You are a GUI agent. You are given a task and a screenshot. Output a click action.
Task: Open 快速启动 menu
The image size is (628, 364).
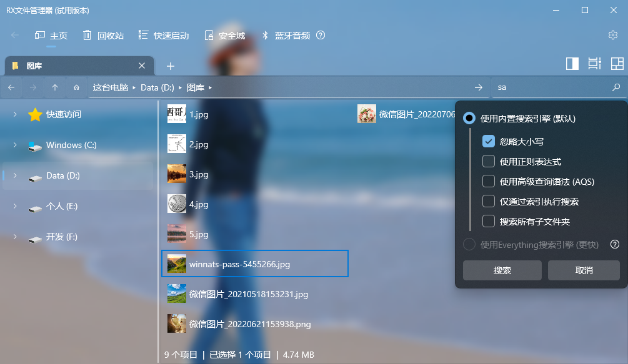click(164, 36)
